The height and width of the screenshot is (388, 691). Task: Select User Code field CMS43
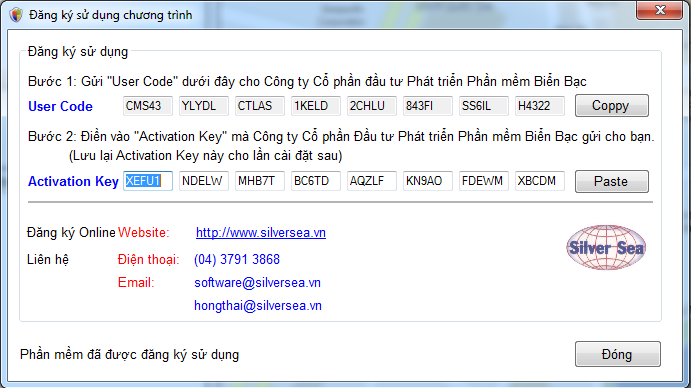coord(148,106)
